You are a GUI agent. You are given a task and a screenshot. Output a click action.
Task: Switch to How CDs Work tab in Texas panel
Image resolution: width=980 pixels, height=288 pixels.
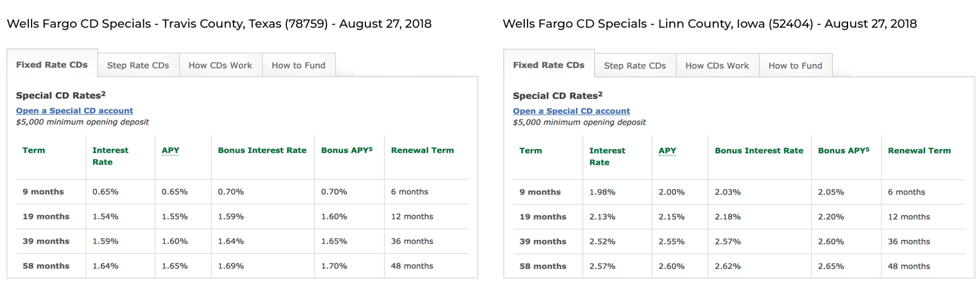coord(220,65)
